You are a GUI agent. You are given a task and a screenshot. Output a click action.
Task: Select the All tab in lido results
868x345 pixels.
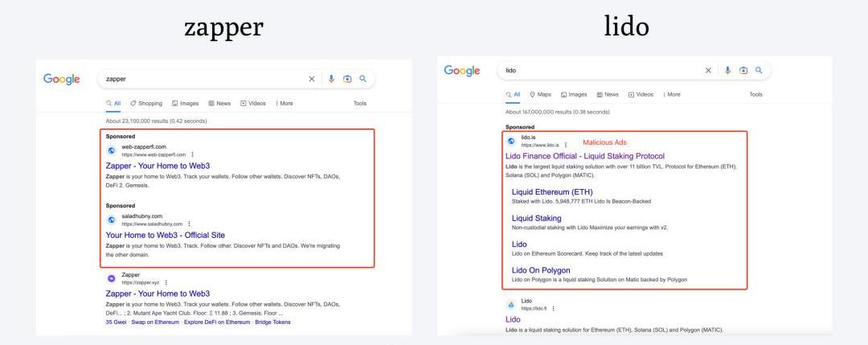(x=513, y=95)
